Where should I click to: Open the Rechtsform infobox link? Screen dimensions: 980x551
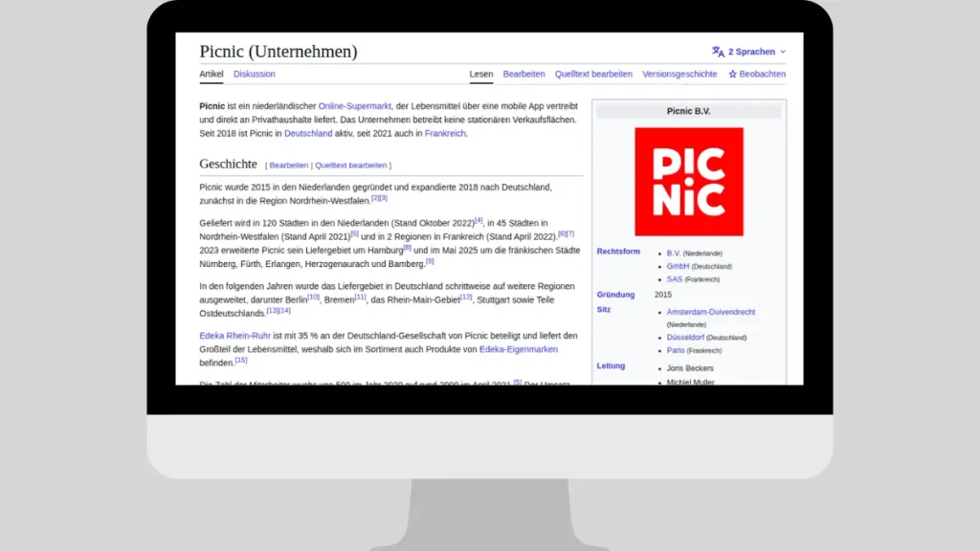point(618,252)
